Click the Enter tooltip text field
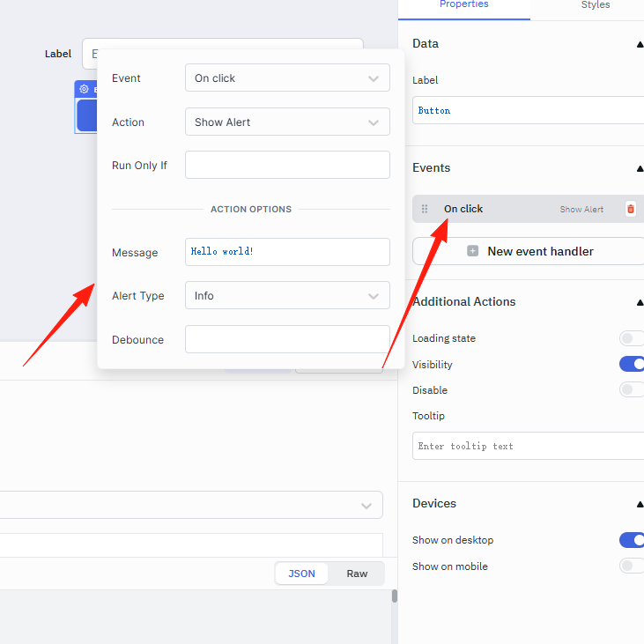The image size is (644, 644). point(529,446)
